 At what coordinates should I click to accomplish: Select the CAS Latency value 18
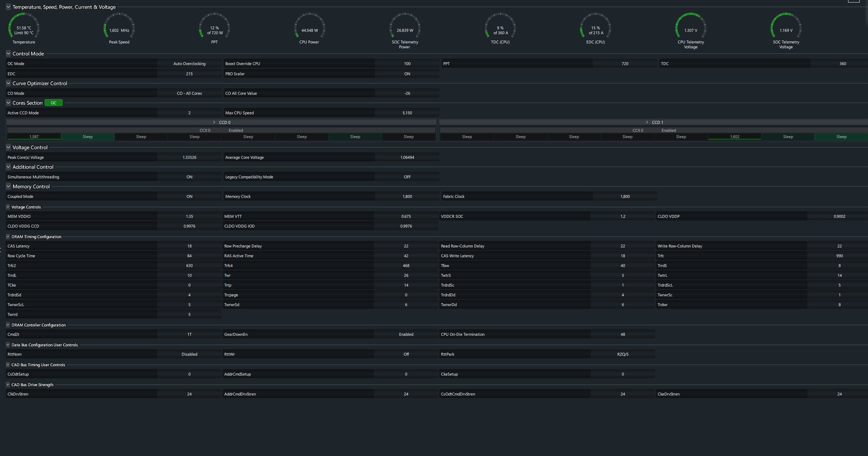click(189, 246)
